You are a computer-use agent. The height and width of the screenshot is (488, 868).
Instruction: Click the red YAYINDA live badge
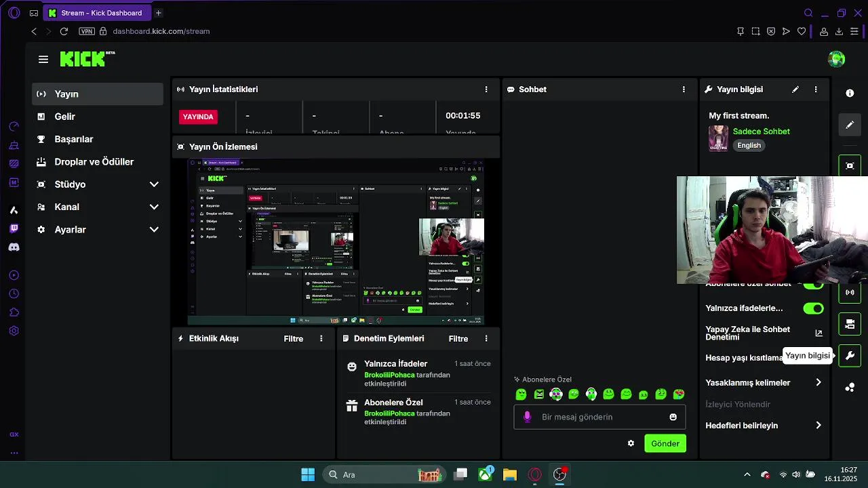[198, 117]
